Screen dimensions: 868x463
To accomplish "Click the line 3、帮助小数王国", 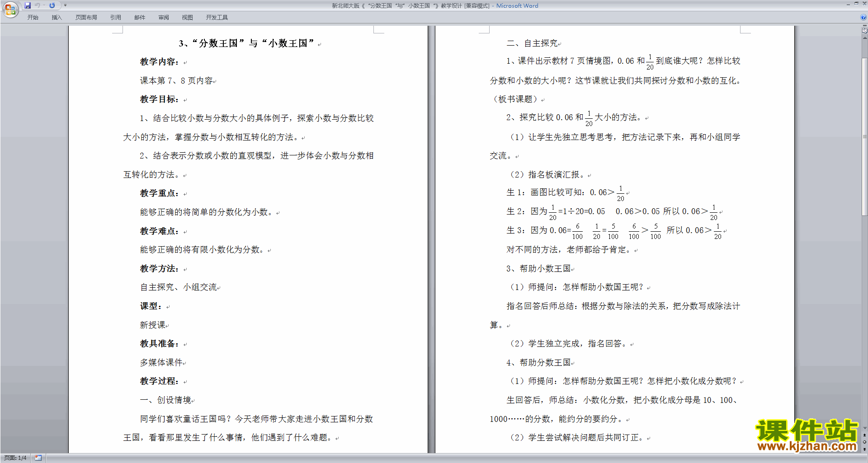I will 539,269.
